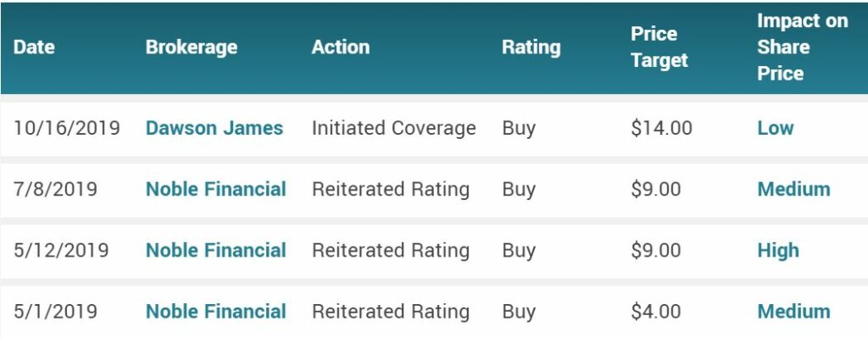Select the $4.00 price target cell
This screenshot has height=338, width=868.
tap(656, 312)
